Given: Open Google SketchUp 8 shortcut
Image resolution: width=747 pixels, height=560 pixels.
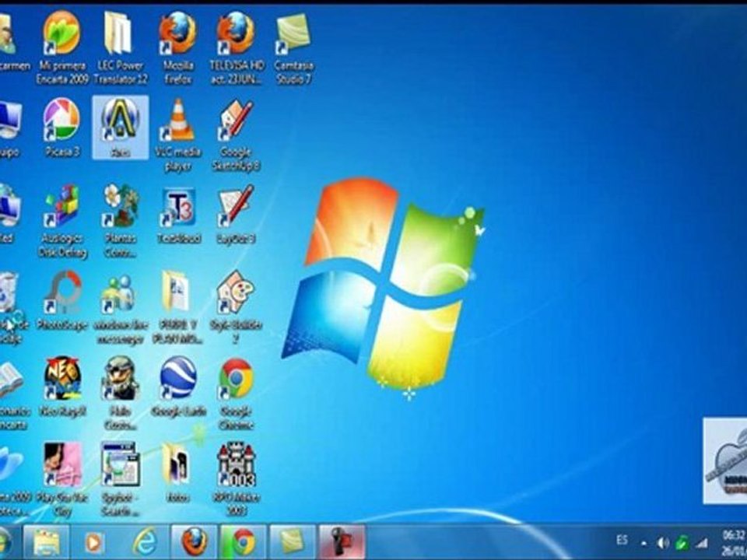Looking at the screenshot, I should coord(237,135).
